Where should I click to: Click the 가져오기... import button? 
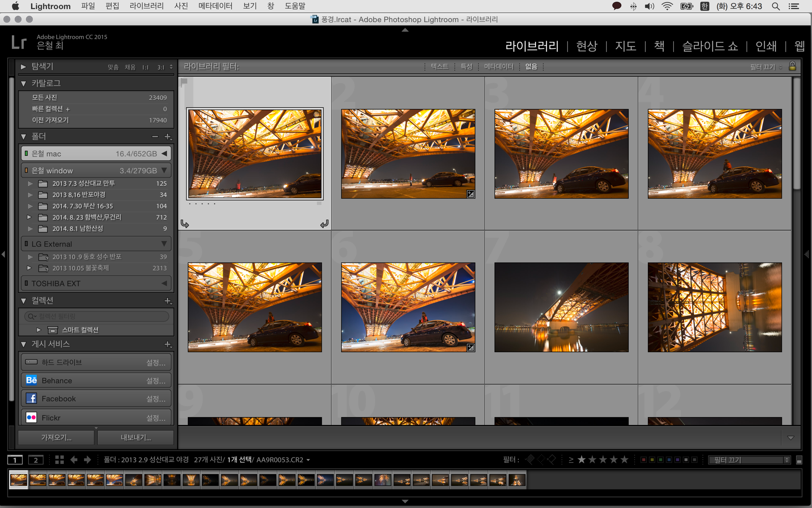[x=56, y=437]
